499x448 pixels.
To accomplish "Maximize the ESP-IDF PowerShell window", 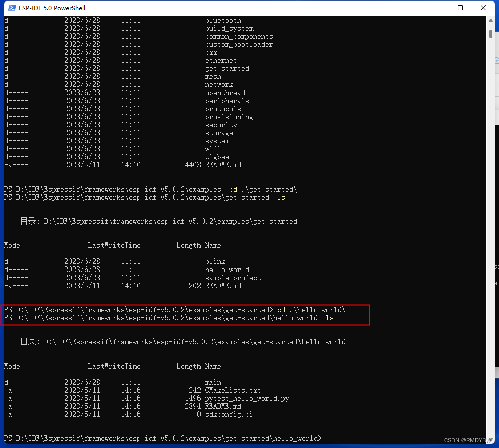I will point(460,8).
